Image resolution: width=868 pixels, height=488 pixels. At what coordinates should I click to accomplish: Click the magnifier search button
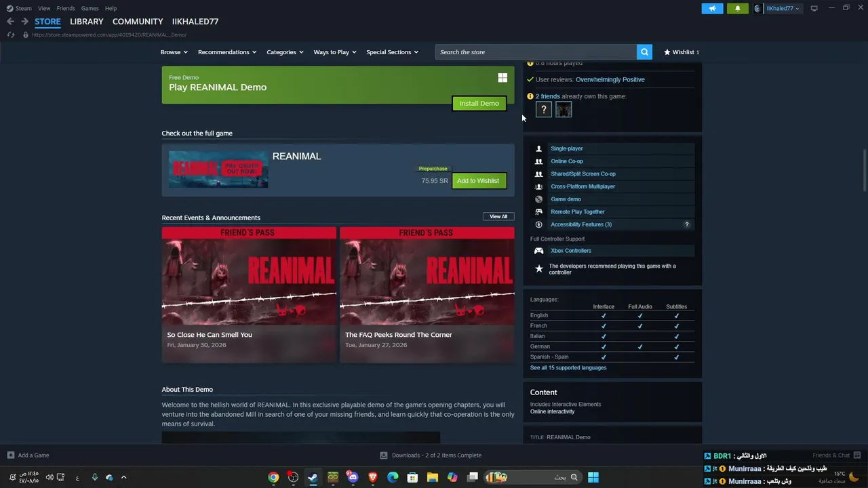[644, 52]
